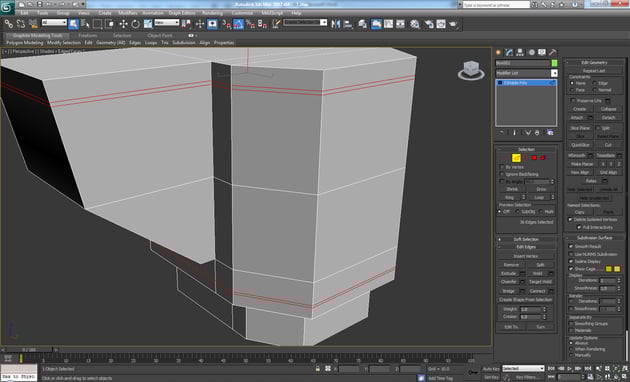The image size is (630, 382).
Task: Open the selection filter dropdown
Action: pyautogui.click(x=54, y=22)
